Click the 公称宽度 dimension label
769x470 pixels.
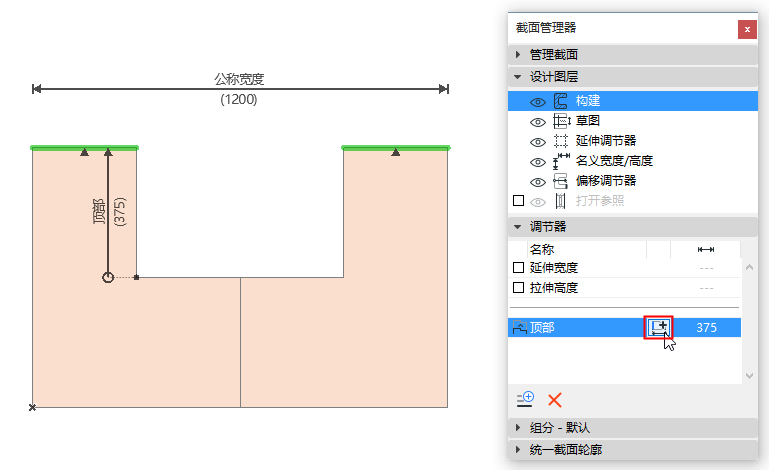coord(239,79)
